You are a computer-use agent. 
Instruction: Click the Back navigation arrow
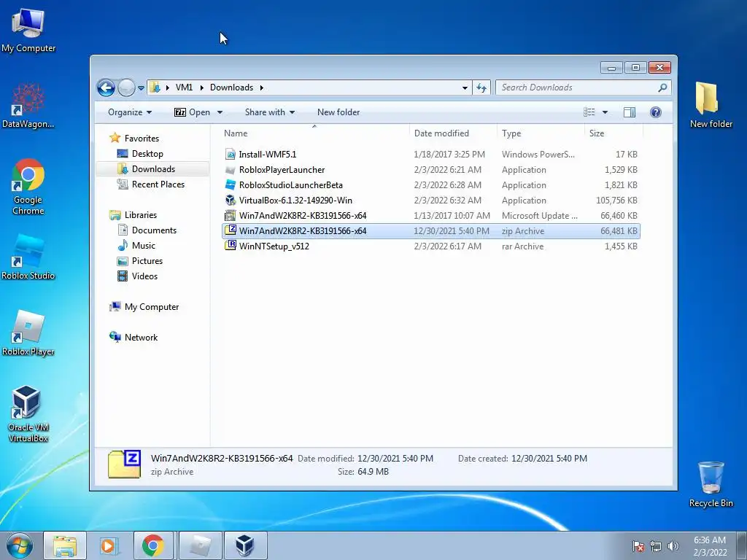106,87
